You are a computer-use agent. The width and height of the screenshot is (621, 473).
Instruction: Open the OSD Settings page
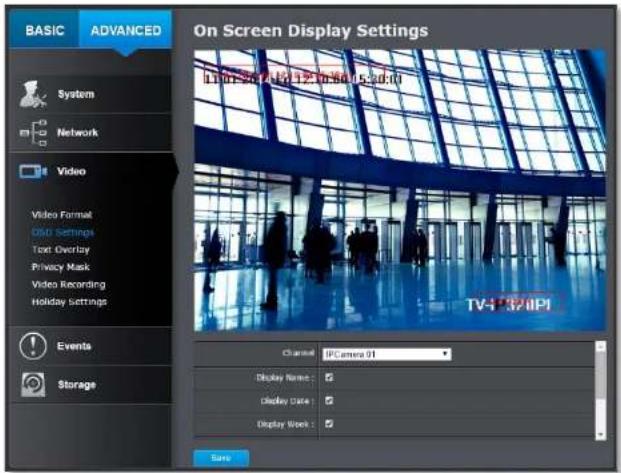(63, 232)
